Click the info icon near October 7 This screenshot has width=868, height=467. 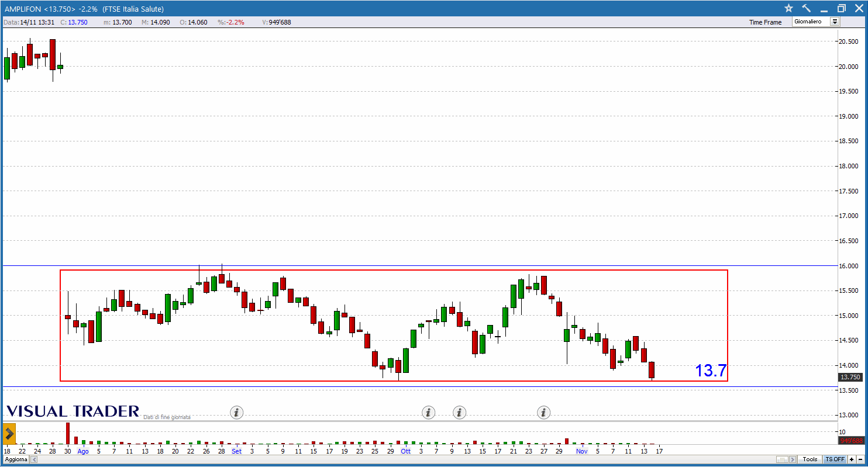point(429,413)
